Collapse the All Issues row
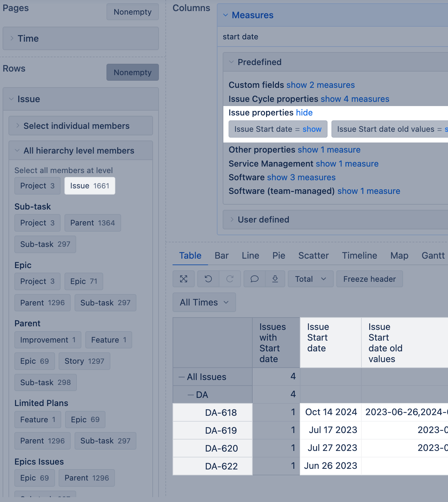Image resolution: width=448 pixels, height=502 pixels. (x=182, y=377)
